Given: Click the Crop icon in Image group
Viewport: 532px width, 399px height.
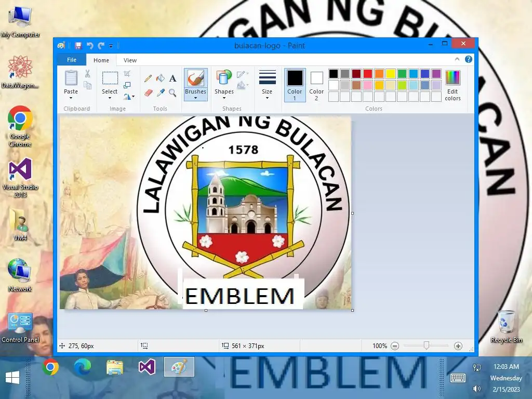Looking at the screenshot, I should point(127,74).
